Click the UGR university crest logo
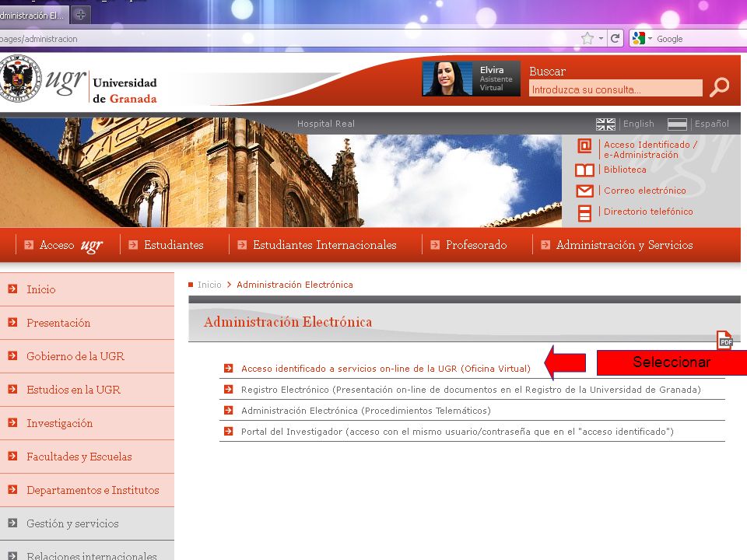The width and height of the screenshot is (747, 560). click(x=20, y=78)
